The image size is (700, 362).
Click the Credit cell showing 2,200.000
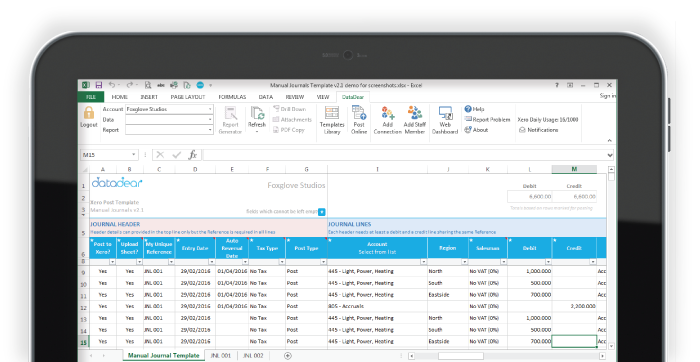tap(574, 307)
